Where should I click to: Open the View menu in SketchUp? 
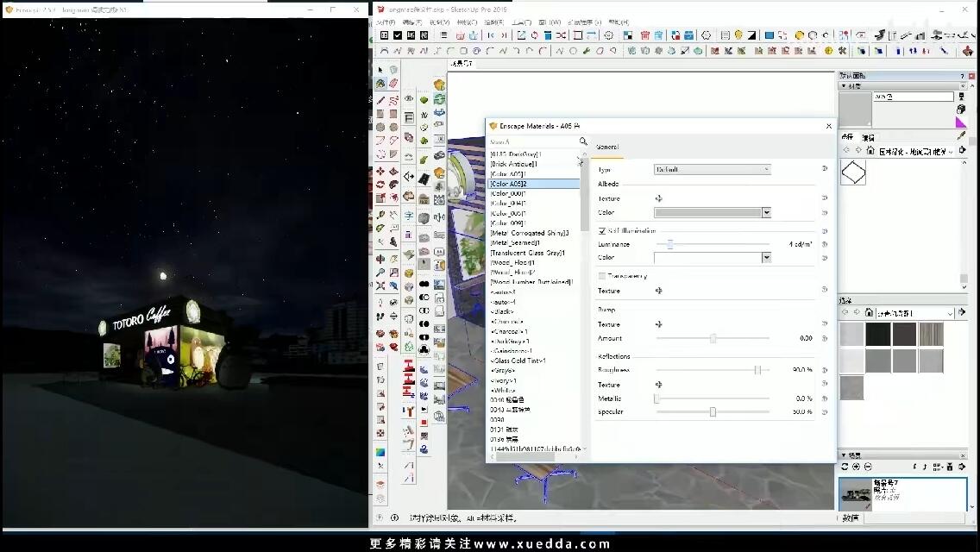[x=439, y=22]
